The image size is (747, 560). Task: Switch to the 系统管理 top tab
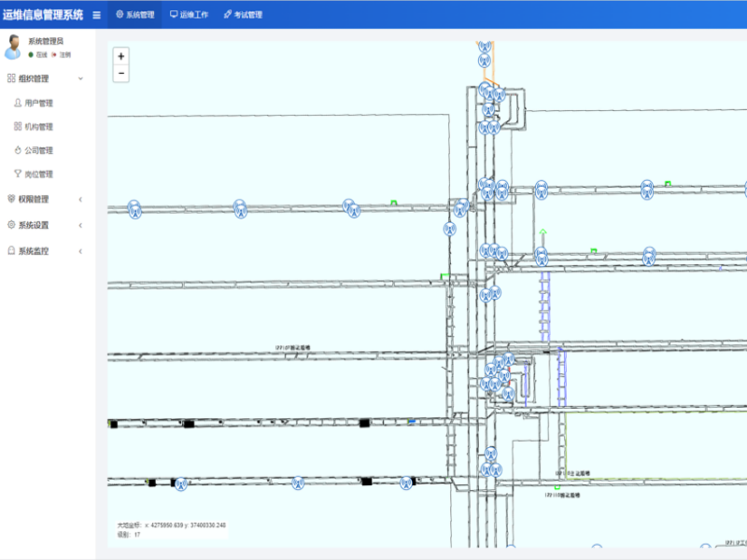(x=135, y=15)
